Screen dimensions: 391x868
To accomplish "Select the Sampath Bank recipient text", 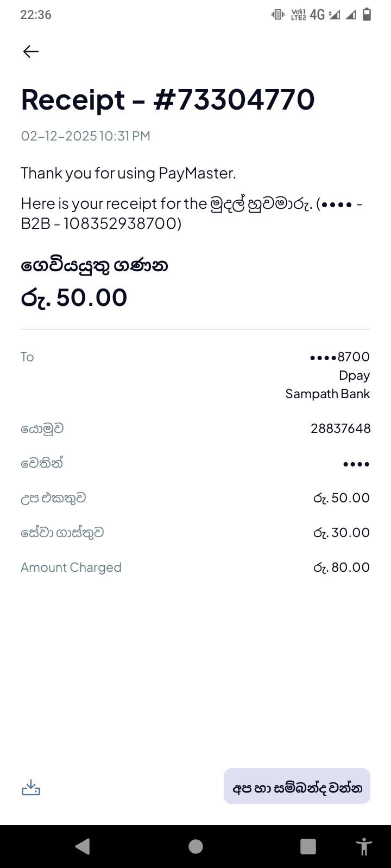I will click(x=327, y=394).
